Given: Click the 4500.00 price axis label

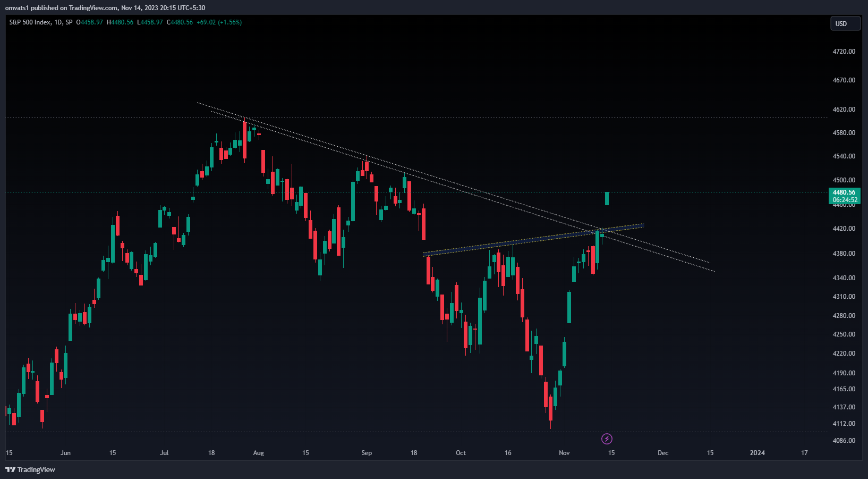Looking at the screenshot, I should coord(844,180).
